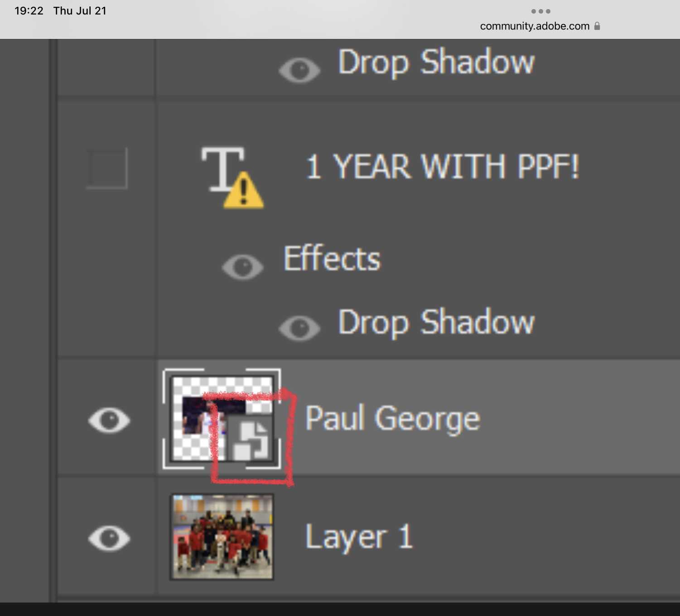Viewport: 680px width, 616px height.
Task: Toggle the lower Drop Shadow visibility
Action: [x=299, y=327]
